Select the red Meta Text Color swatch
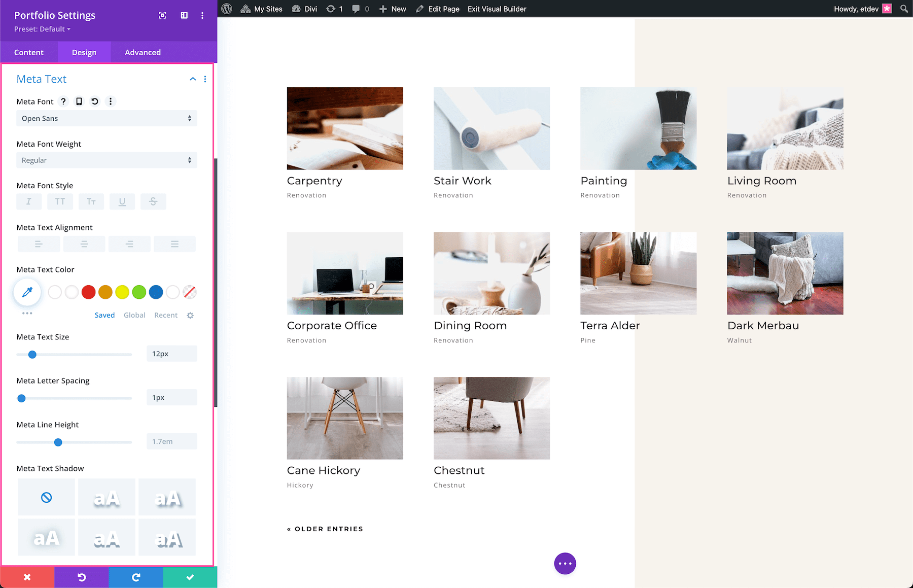 [x=88, y=292]
